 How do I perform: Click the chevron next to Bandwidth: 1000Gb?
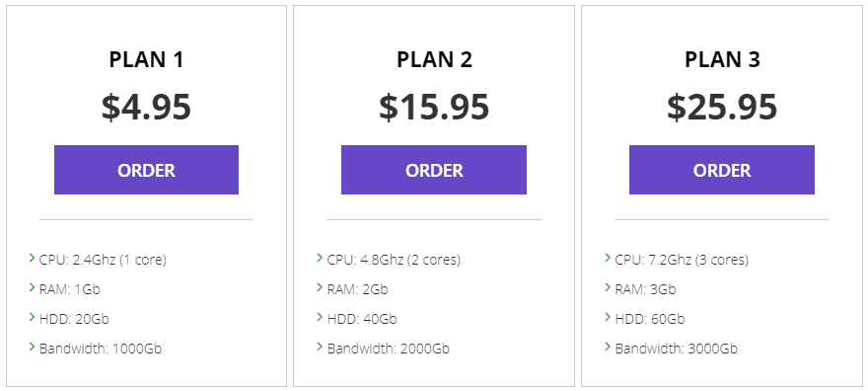point(32,347)
